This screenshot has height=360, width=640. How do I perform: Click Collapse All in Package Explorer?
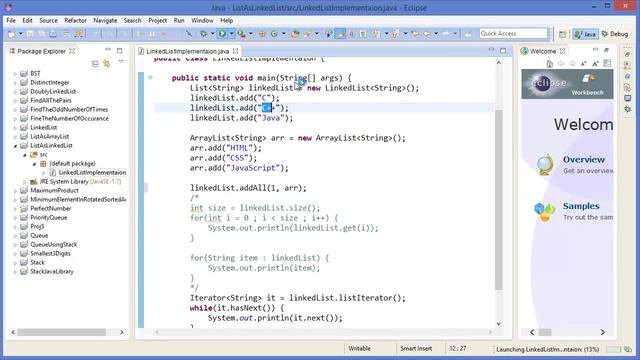coord(95,64)
